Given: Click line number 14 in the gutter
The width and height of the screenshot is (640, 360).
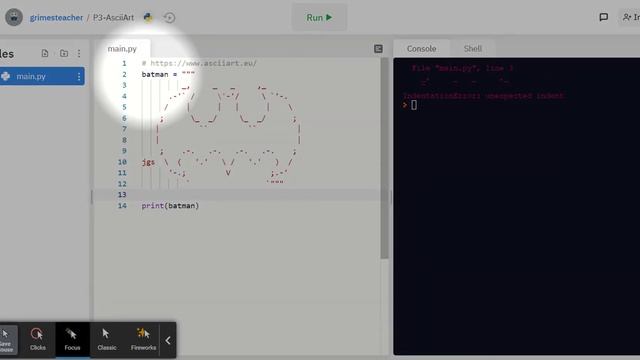Looking at the screenshot, I should pyautogui.click(x=122, y=206).
